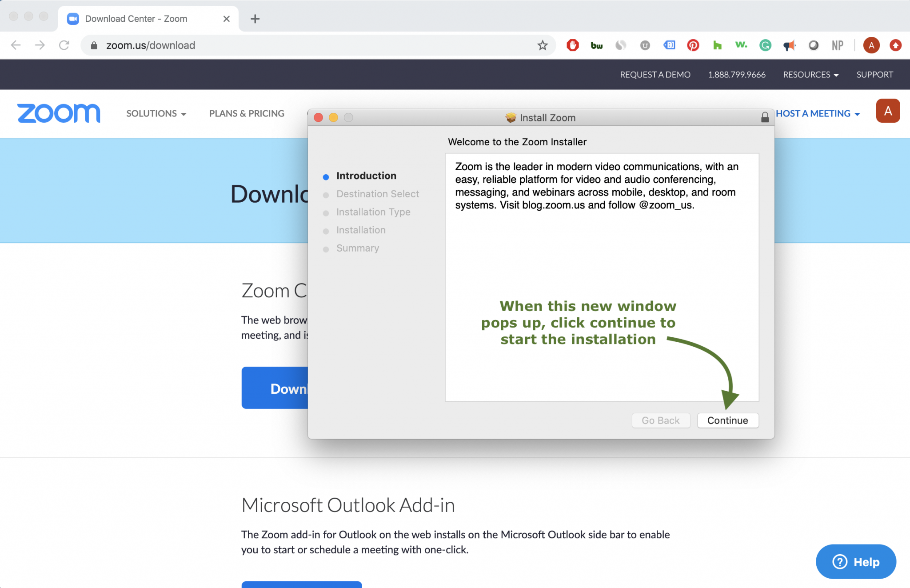Open the Help chat button
The width and height of the screenshot is (910, 588).
click(856, 562)
